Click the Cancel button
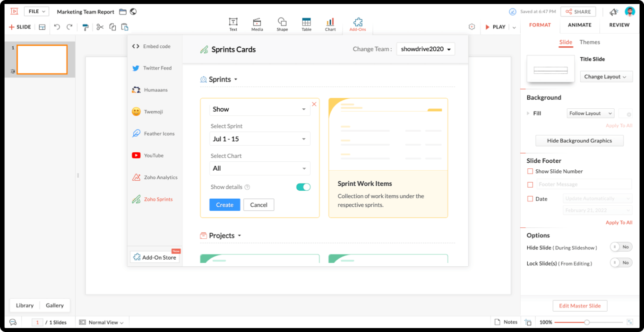The width and height of the screenshot is (644, 332). 259,205
